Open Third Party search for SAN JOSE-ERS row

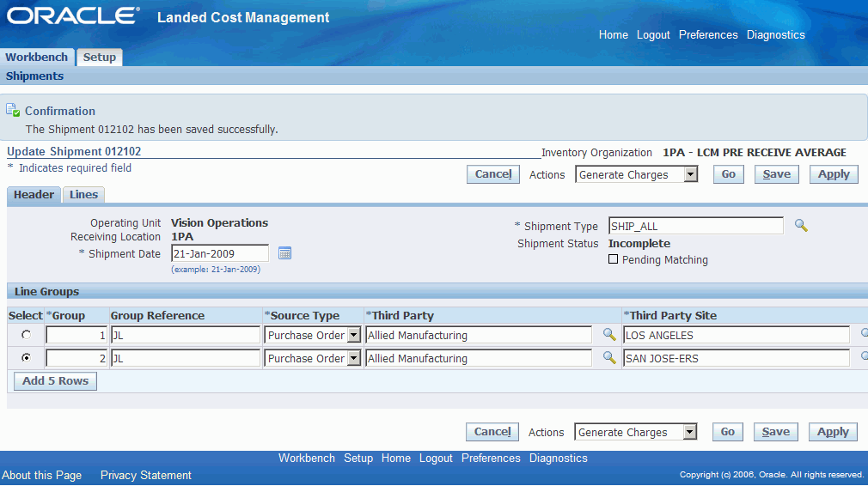click(x=609, y=358)
